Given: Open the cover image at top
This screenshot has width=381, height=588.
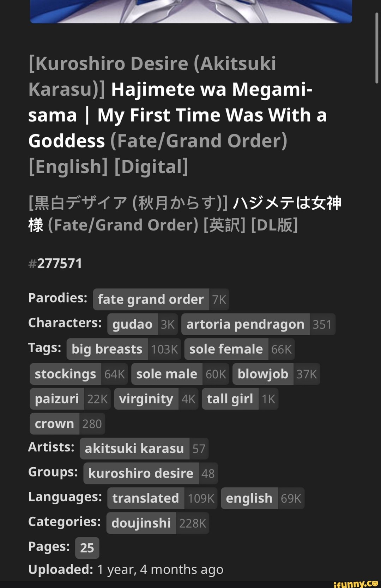Looking at the screenshot, I should (x=191, y=11).
